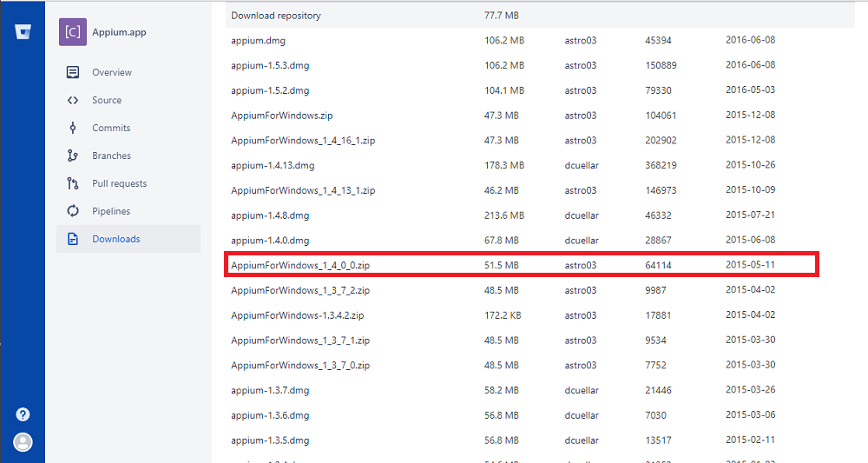Click uploader astro03 on AppiumForWindows_1_4_0_0.zip row
868x463 pixels.
coord(580,265)
